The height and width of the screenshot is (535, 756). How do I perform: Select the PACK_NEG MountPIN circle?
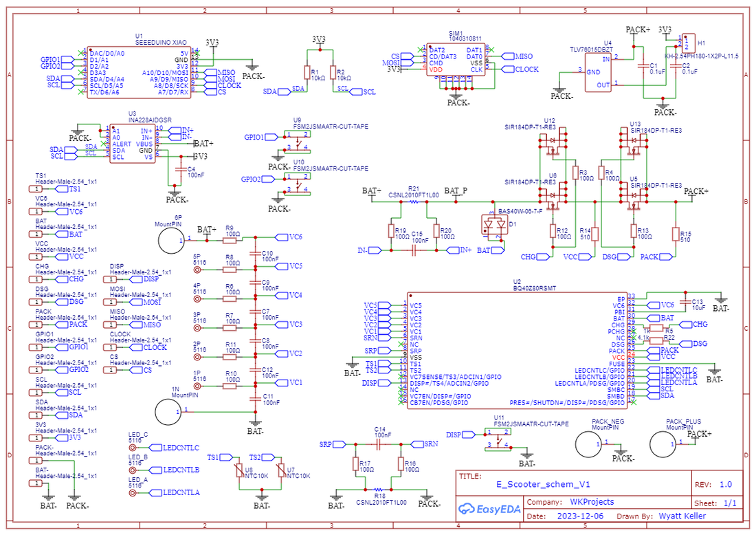(x=588, y=444)
